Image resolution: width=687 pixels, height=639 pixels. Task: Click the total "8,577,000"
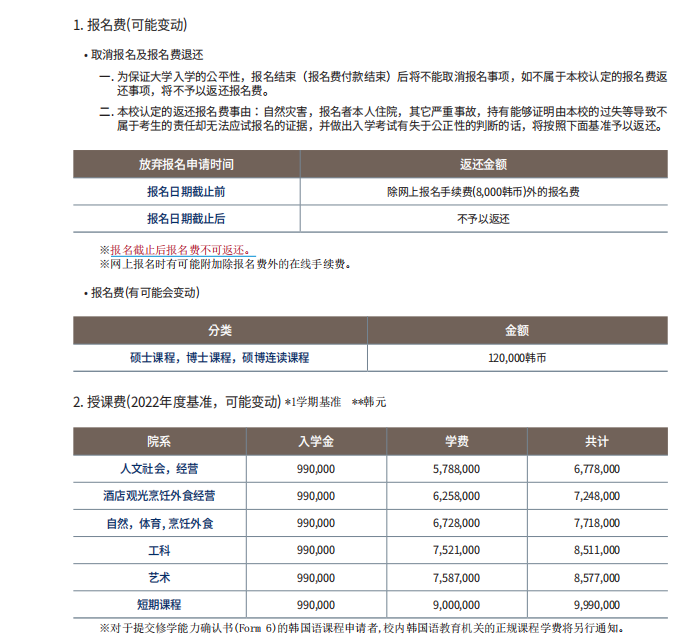[x=597, y=578]
